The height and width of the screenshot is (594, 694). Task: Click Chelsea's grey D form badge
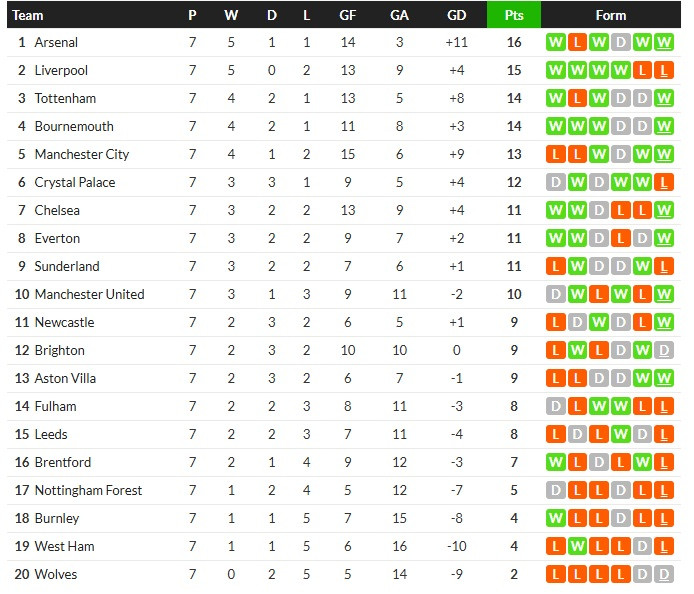(599, 211)
